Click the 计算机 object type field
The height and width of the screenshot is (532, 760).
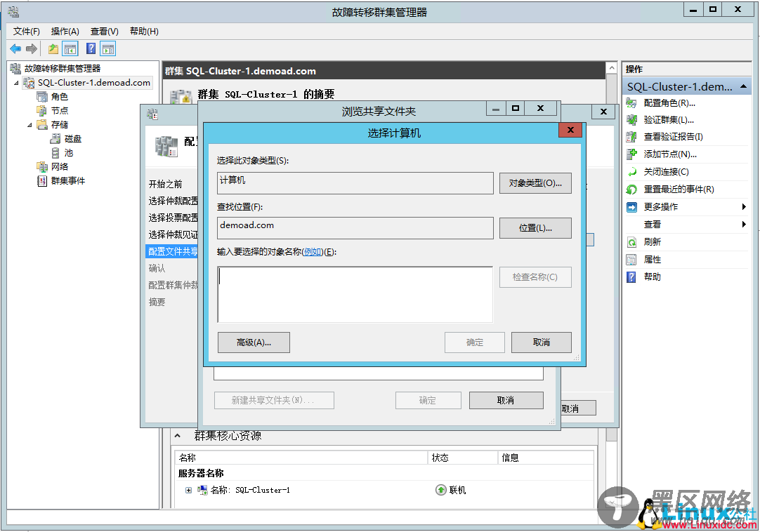(355, 183)
